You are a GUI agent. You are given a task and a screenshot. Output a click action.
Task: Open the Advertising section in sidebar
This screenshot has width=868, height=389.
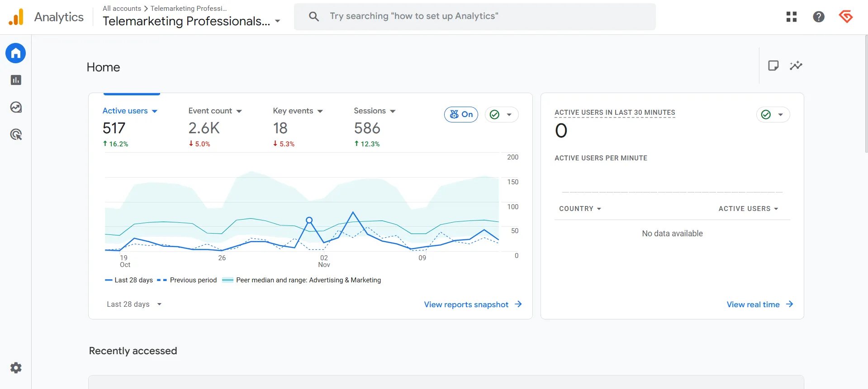coord(16,134)
